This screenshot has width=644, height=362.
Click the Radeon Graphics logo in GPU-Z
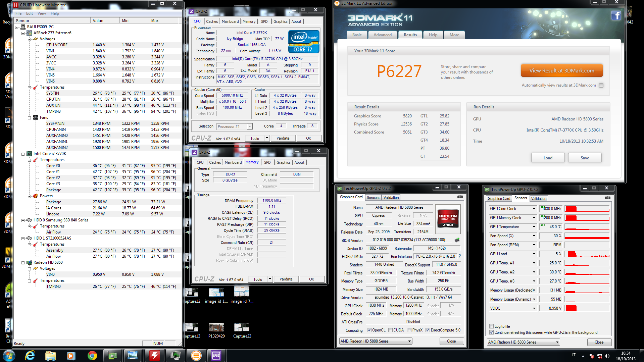pos(448,219)
